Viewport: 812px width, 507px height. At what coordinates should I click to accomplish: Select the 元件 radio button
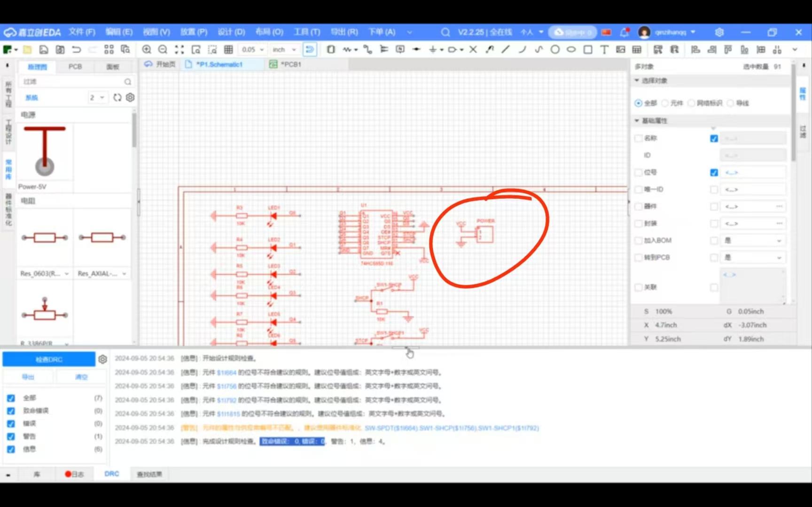[665, 103]
